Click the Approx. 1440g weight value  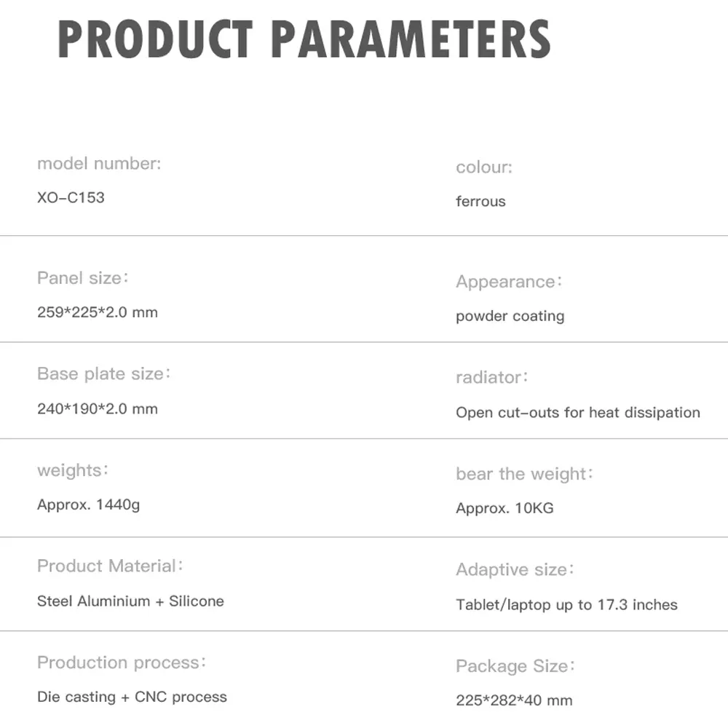coord(88,505)
